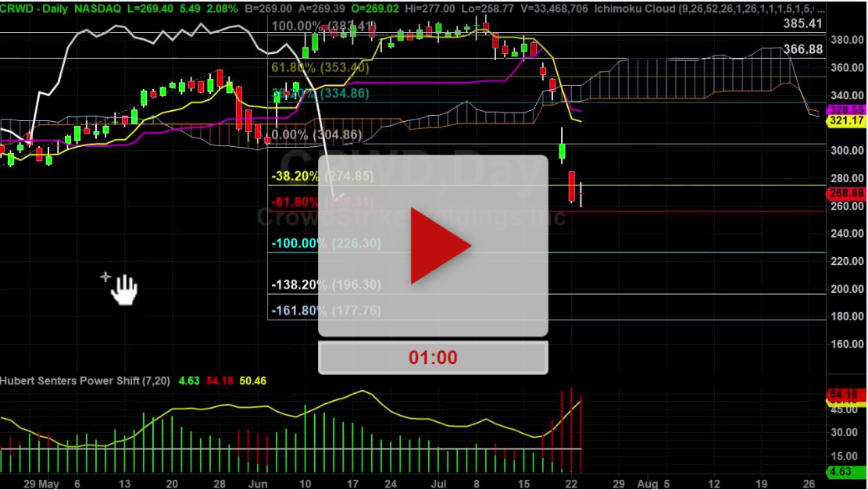Click the 100.00% (385.41) Fibonacci label
Screen dimensions: 868x490
(x=323, y=26)
